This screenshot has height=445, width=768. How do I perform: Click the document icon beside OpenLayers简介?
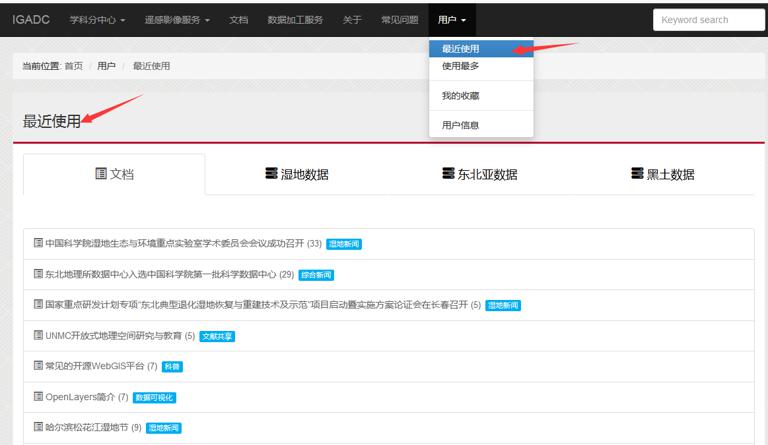[x=38, y=396]
